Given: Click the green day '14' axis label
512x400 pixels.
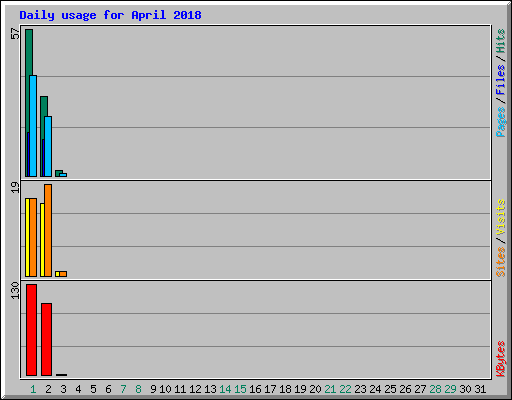Looking at the screenshot, I should (x=225, y=389).
